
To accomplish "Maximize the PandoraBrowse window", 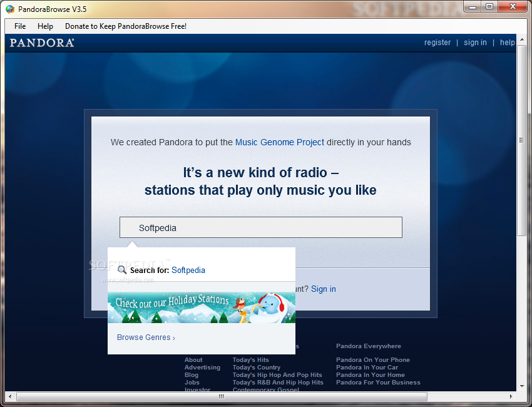I will [489, 7].
